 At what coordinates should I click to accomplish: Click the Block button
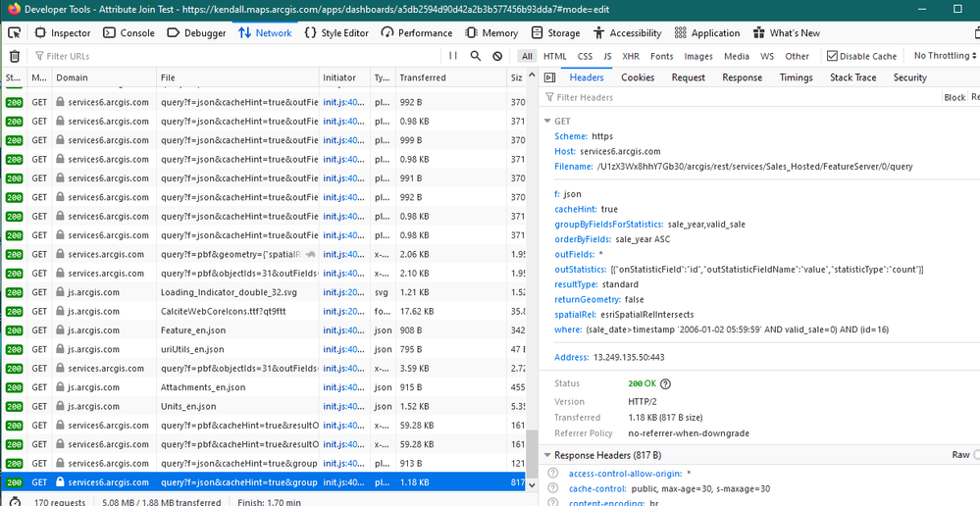954,97
